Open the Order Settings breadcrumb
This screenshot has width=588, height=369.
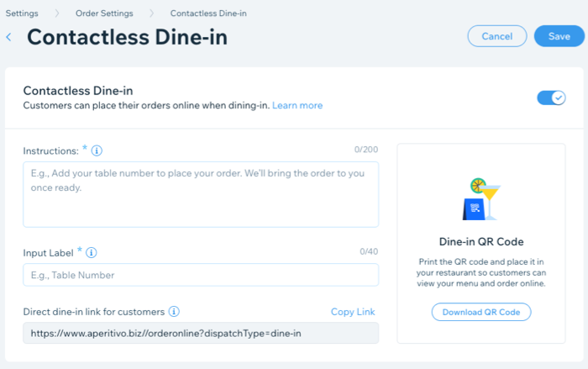coord(105,13)
